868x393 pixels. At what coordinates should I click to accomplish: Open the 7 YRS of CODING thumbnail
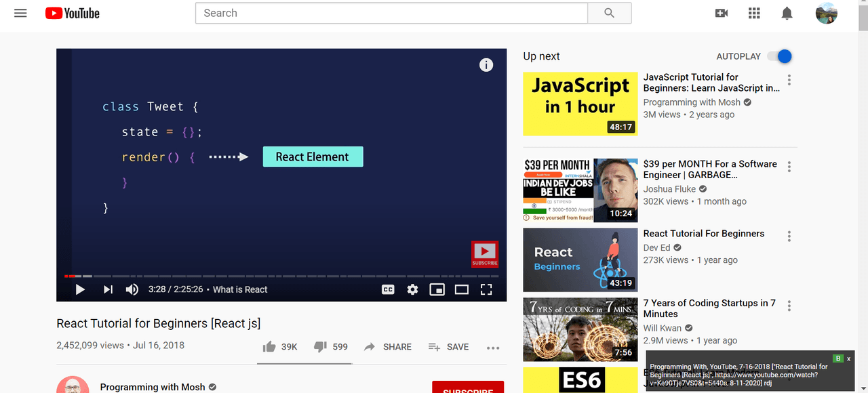(x=580, y=329)
